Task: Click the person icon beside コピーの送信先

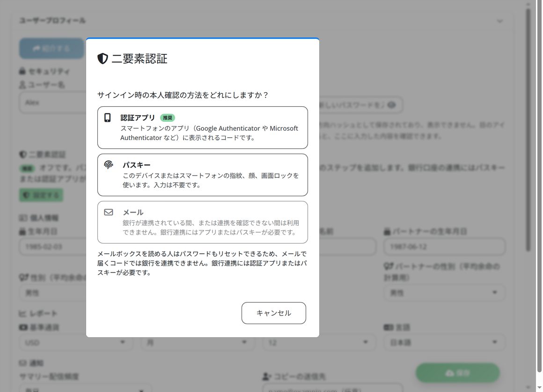Action: click(x=266, y=376)
